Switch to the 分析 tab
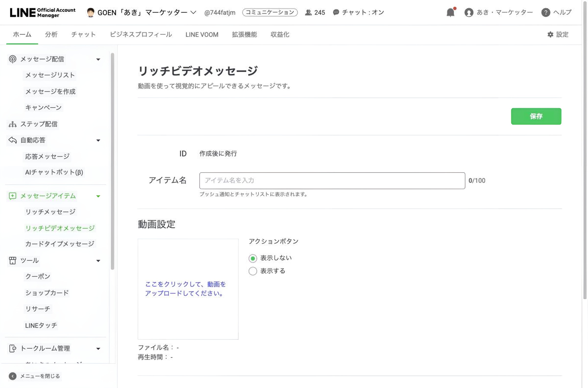Viewport: 588px width, 388px height. pyautogui.click(x=51, y=35)
